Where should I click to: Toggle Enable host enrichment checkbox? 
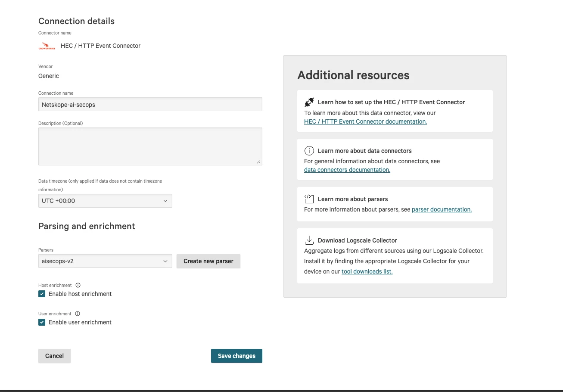(x=42, y=294)
